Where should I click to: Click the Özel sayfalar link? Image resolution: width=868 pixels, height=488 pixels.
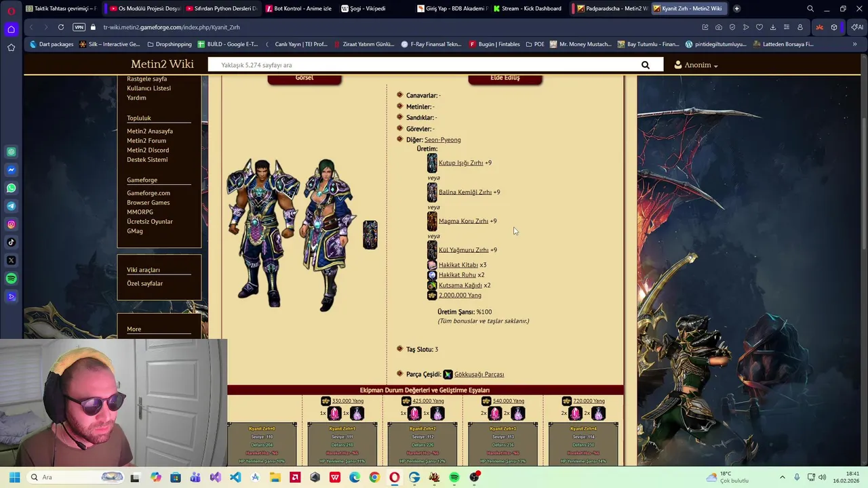144,283
